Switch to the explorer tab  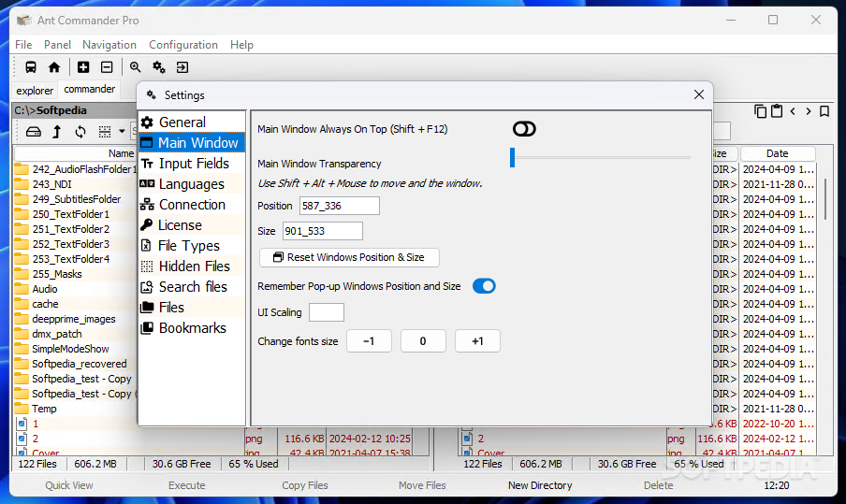[x=35, y=91]
